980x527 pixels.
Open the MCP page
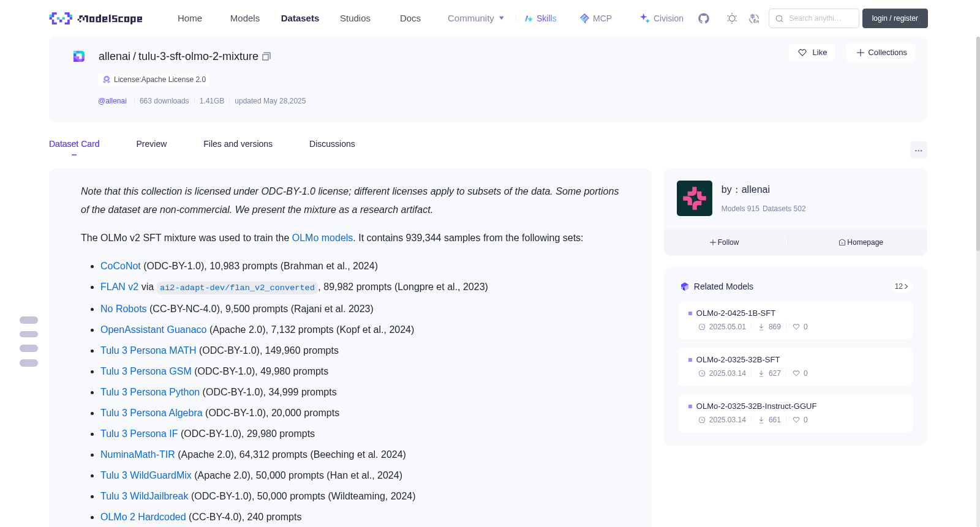[596, 18]
